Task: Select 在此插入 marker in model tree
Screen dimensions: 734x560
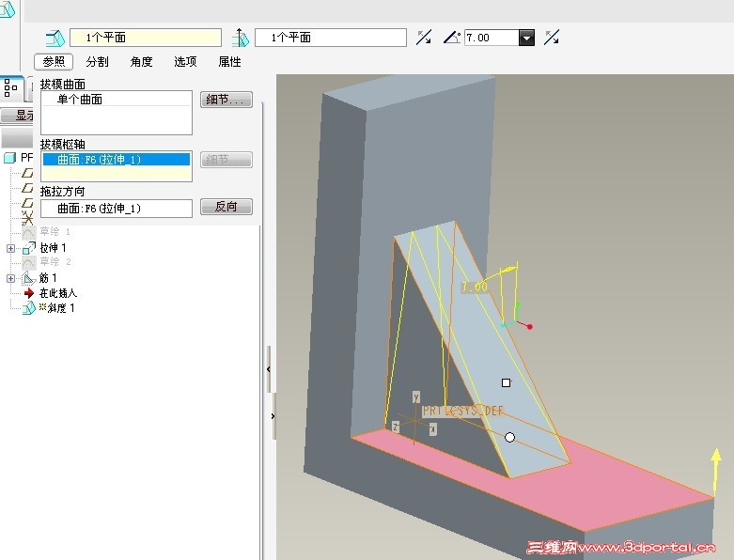Action: 57,293
